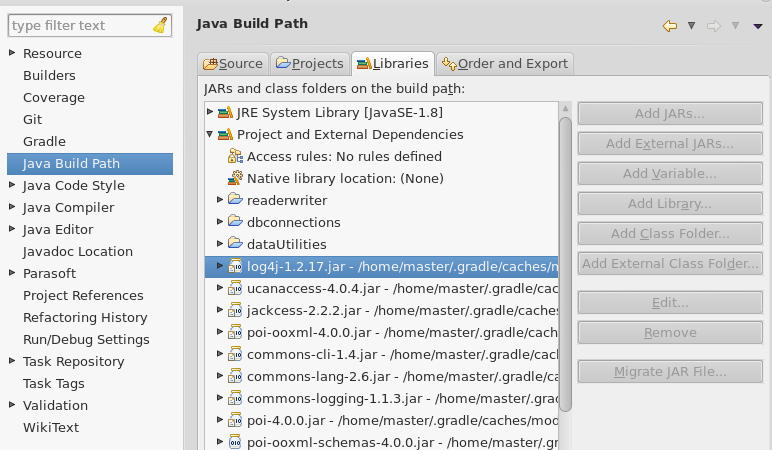The image size is (772, 450).
Task: Expand the dataUtilities folder node
Action: pyautogui.click(x=220, y=243)
